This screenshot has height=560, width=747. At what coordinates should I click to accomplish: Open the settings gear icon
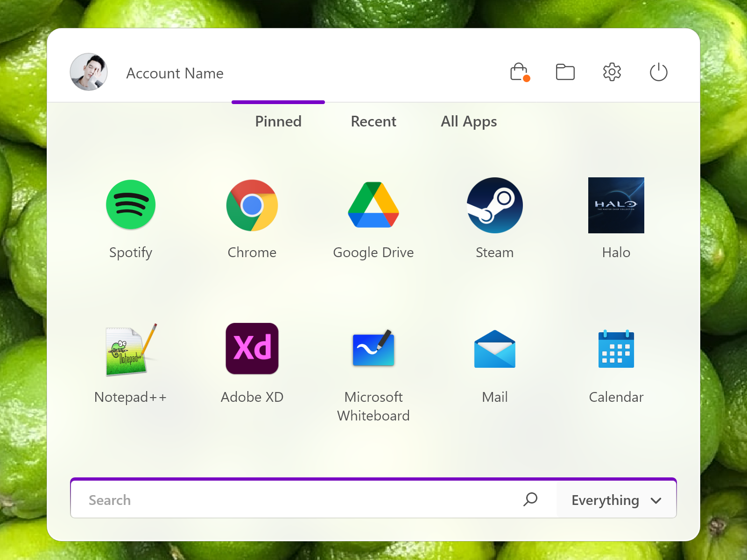coord(612,72)
